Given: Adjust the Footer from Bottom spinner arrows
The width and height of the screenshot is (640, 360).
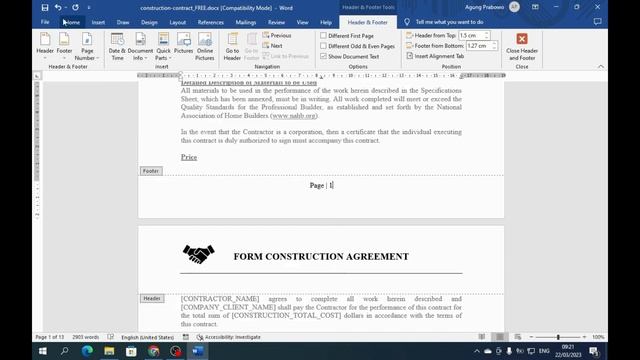Looking at the screenshot, I should 494,46.
